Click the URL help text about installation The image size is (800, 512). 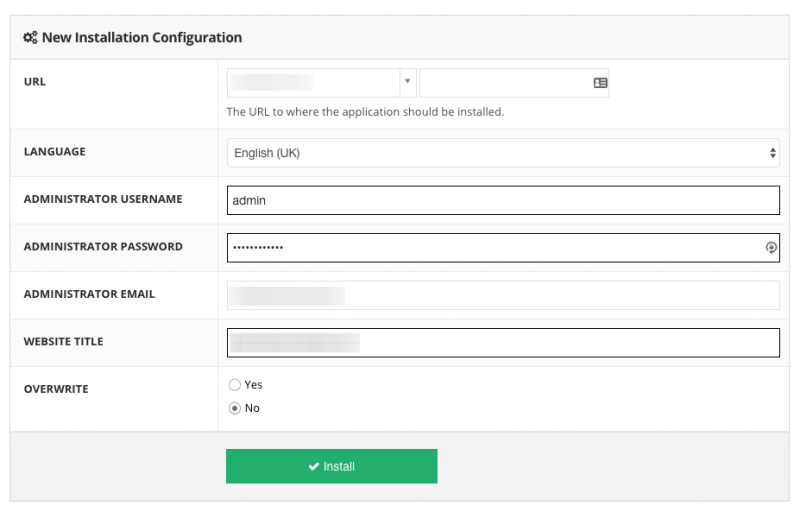(x=365, y=112)
